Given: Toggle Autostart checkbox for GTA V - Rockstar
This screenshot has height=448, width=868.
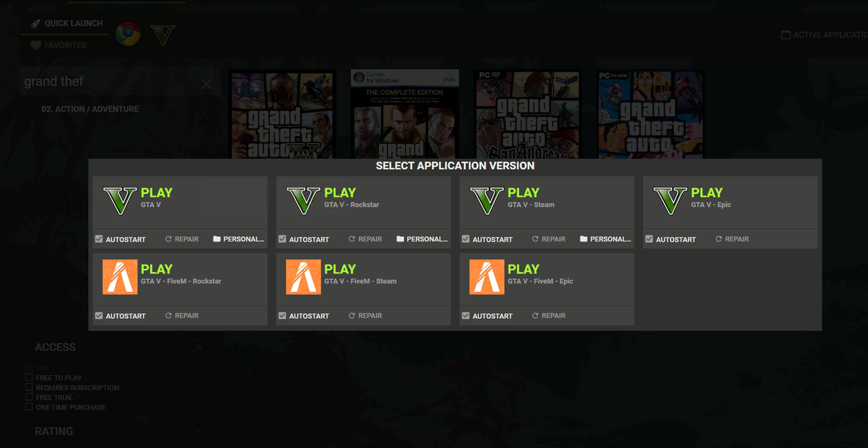Looking at the screenshot, I should pyautogui.click(x=282, y=239).
